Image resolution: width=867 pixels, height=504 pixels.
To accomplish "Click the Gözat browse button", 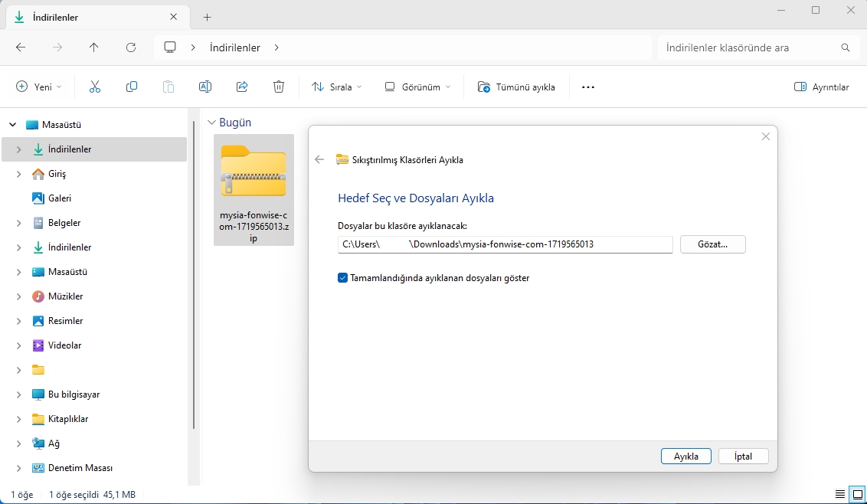I will [x=713, y=244].
